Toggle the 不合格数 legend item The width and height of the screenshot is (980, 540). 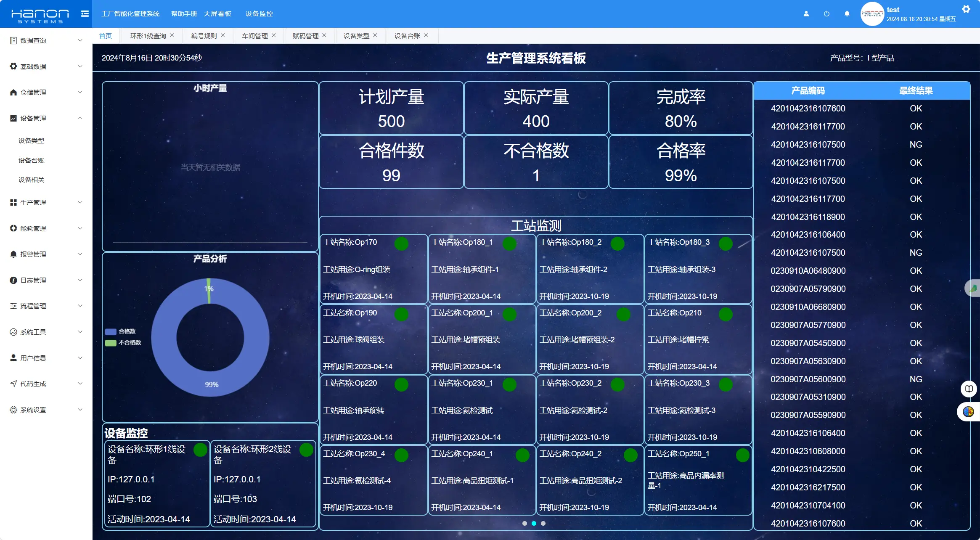click(x=123, y=342)
